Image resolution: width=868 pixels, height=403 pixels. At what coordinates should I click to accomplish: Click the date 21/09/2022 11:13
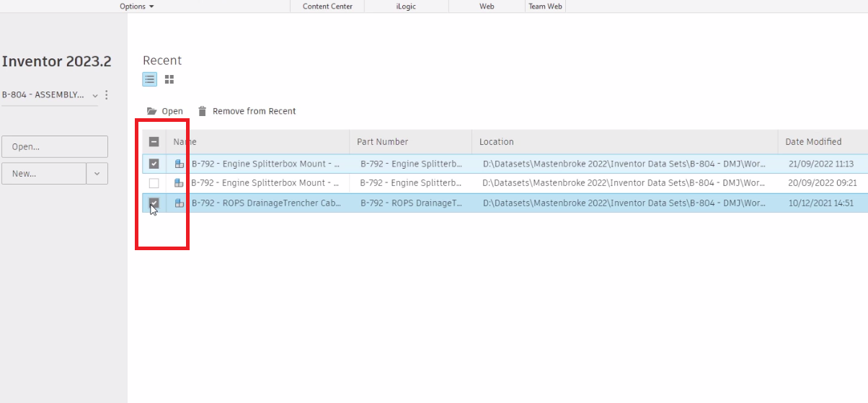pos(821,164)
